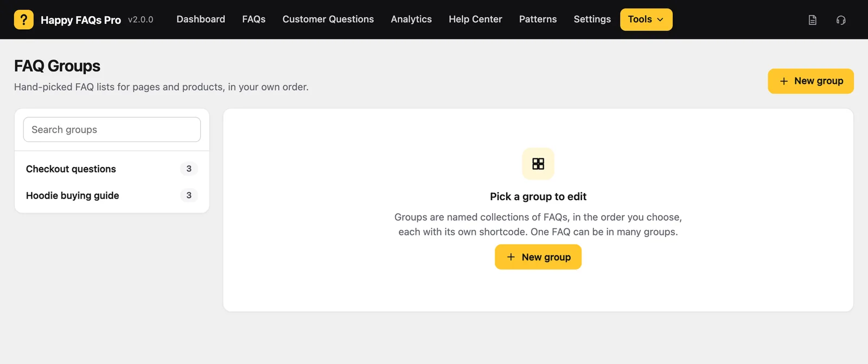Open the Settings page
868x364 pixels.
click(x=592, y=20)
